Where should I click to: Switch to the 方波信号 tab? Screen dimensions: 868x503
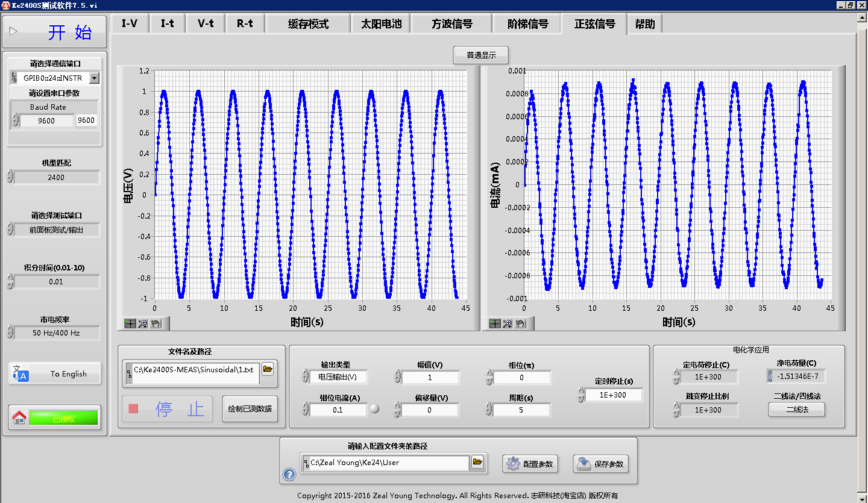(x=451, y=23)
